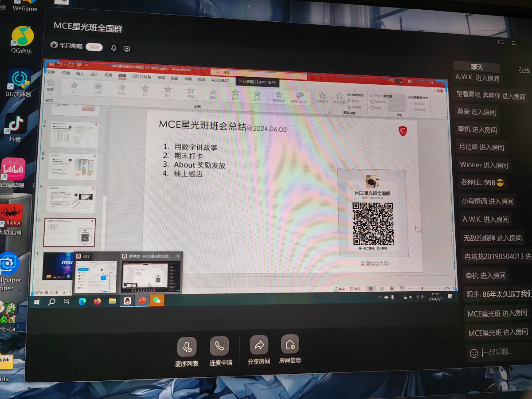Open the 文件 menu in shared PowerPoint

[x=51, y=72]
